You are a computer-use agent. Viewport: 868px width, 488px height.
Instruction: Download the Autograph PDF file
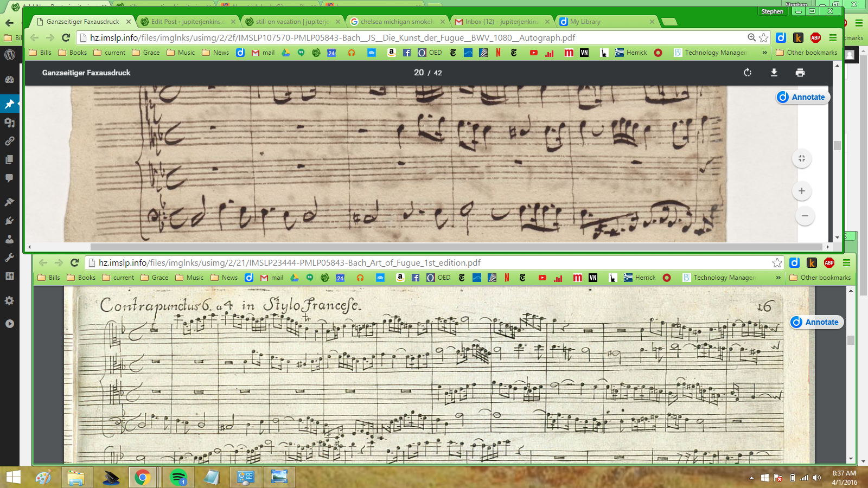pyautogui.click(x=774, y=73)
